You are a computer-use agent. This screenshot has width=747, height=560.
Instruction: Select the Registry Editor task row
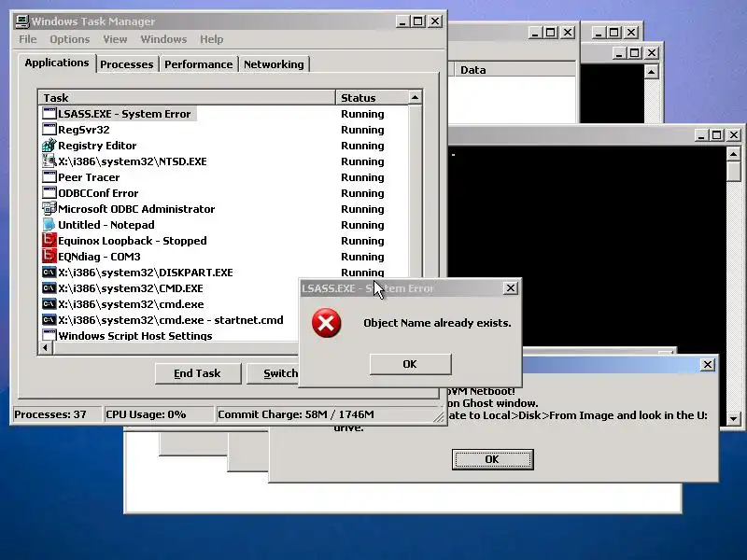(224, 146)
